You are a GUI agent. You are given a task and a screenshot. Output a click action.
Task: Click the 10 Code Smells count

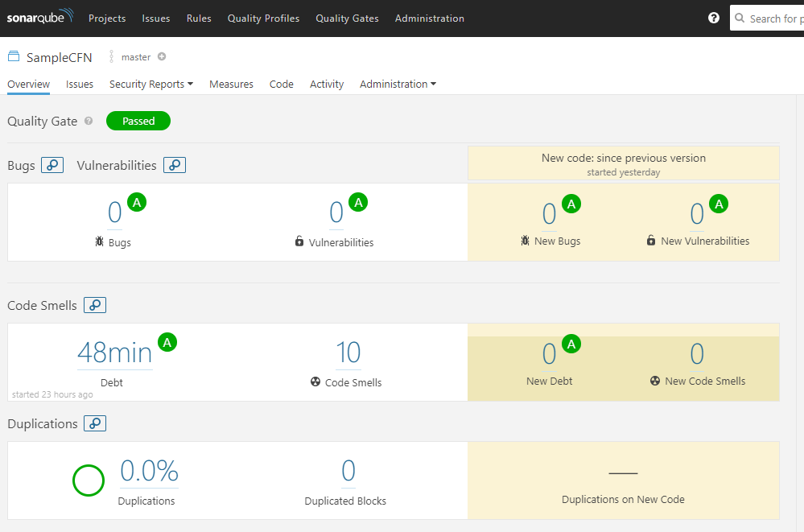pyautogui.click(x=348, y=353)
